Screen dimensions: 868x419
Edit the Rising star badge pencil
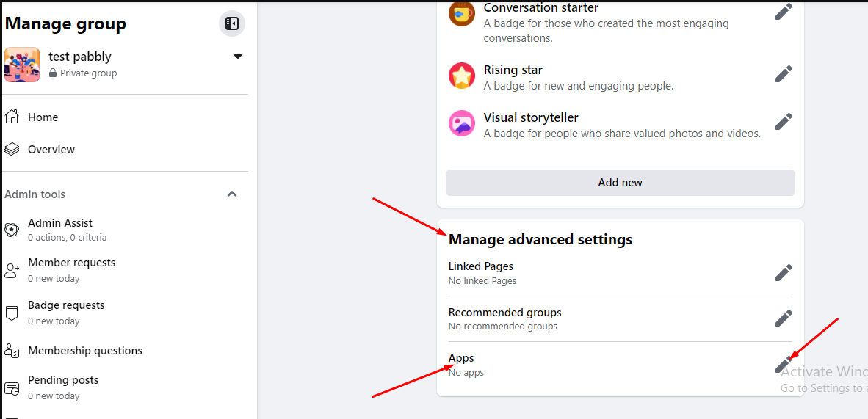(784, 73)
